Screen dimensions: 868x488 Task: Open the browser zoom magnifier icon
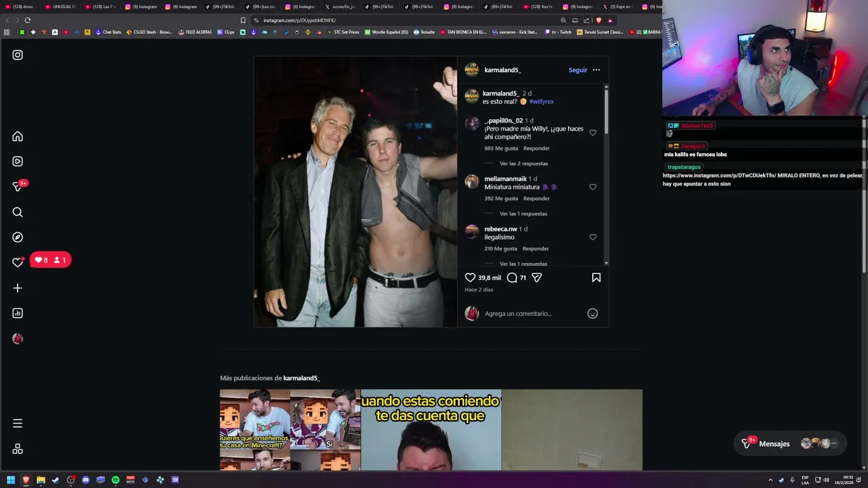coord(563,20)
